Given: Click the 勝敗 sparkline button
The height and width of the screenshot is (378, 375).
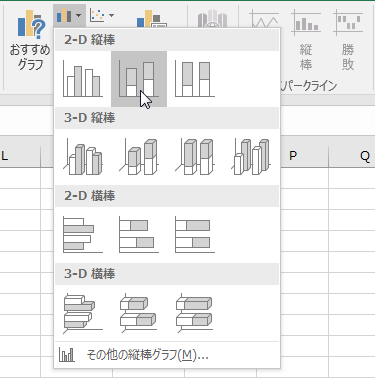Looking at the screenshot, I should tap(348, 40).
